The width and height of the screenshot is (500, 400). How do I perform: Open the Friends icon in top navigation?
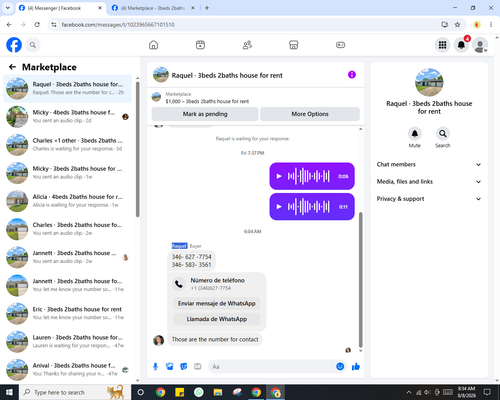(247, 45)
